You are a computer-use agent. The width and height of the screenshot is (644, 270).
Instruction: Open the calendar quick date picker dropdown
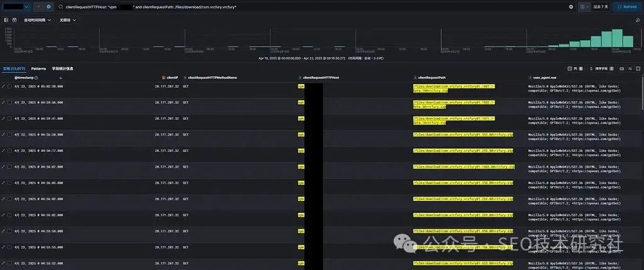point(584,6)
